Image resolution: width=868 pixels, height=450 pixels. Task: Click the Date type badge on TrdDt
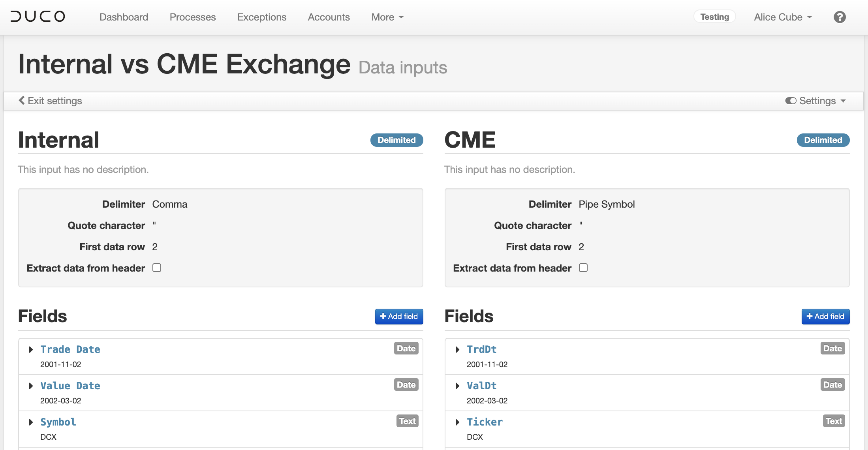(x=832, y=348)
